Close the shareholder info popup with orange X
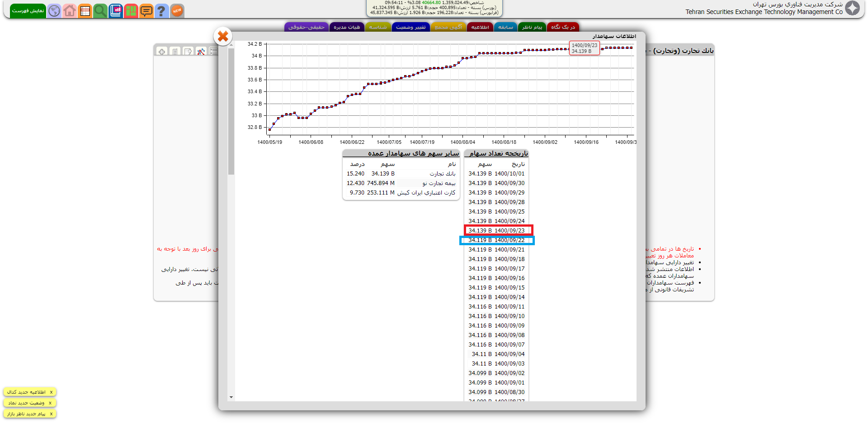The image size is (868, 423). (x=223, y=36)
